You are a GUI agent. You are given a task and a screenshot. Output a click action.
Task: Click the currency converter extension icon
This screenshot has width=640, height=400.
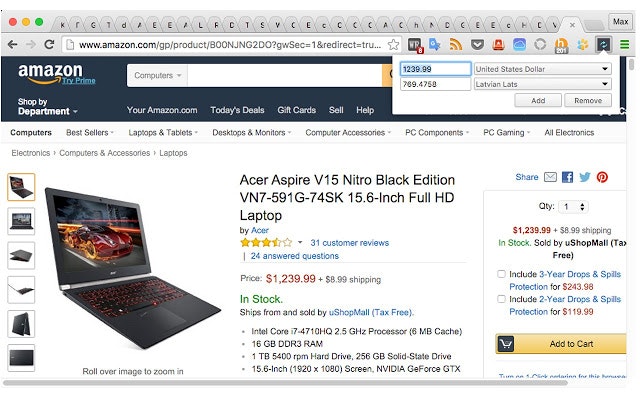(603, 44)
